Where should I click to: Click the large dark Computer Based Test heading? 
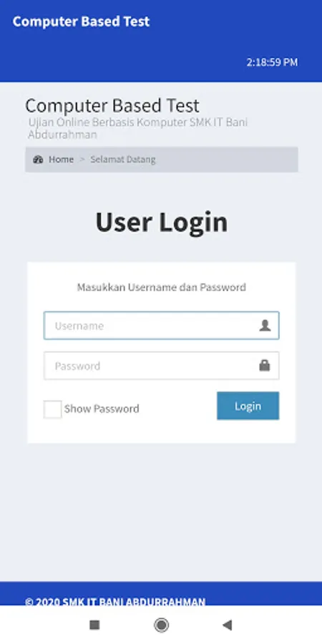pos(112,106)
